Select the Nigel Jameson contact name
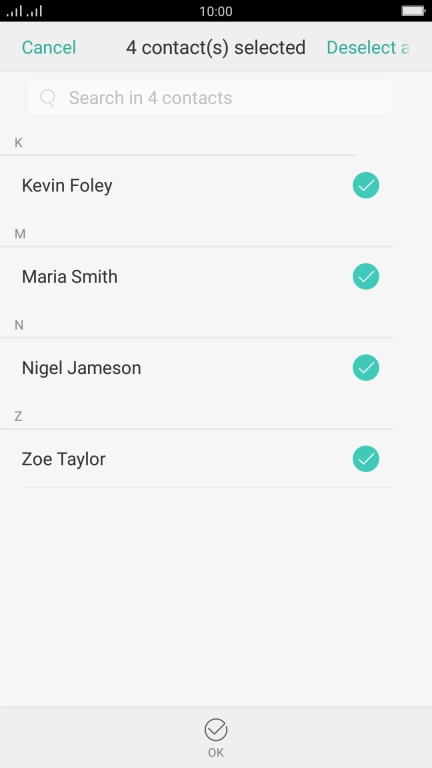Image resolution: width=432 pixels, height=768 pixels. (81, 368)
